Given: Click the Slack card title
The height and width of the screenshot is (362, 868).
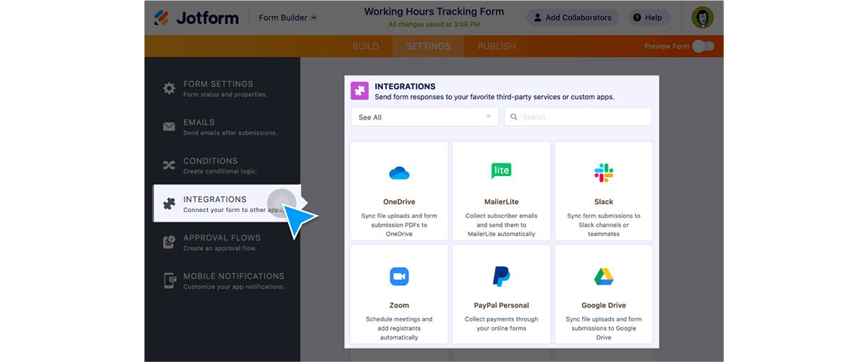Looking at the screenshot, I should pyautogui.click(x=603, y=201).
